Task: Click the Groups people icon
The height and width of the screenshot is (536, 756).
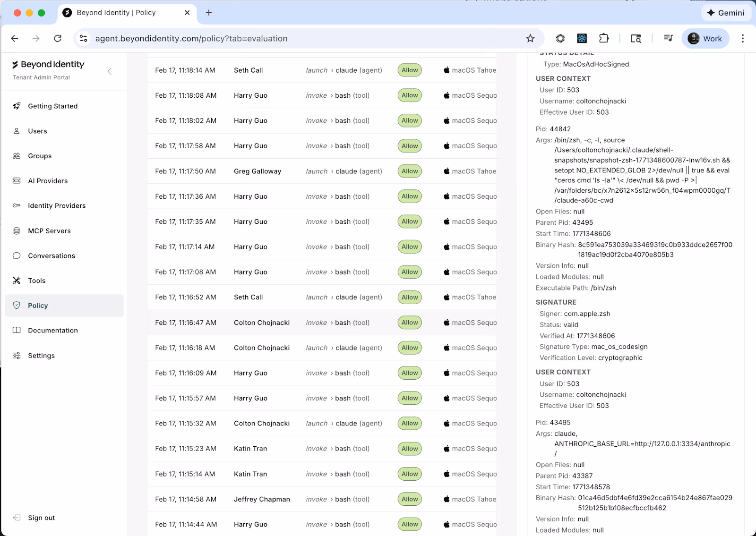Action: click(17, 156)
